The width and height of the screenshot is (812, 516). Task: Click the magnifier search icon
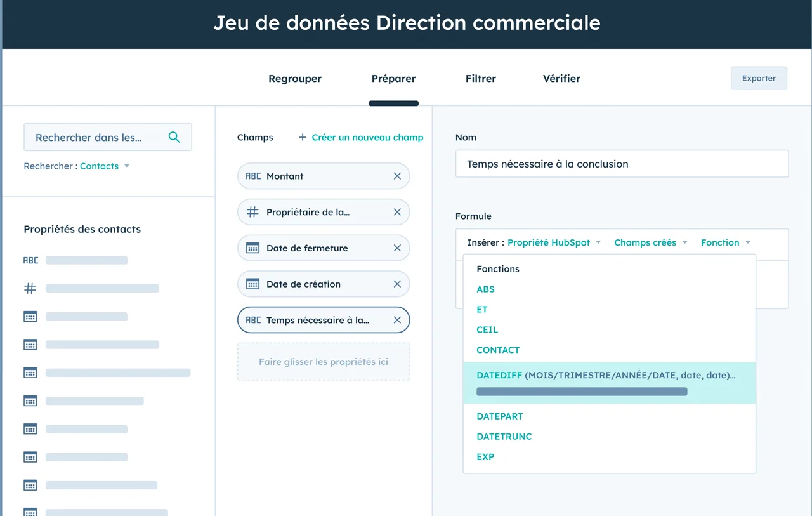[x=174, y=137]
